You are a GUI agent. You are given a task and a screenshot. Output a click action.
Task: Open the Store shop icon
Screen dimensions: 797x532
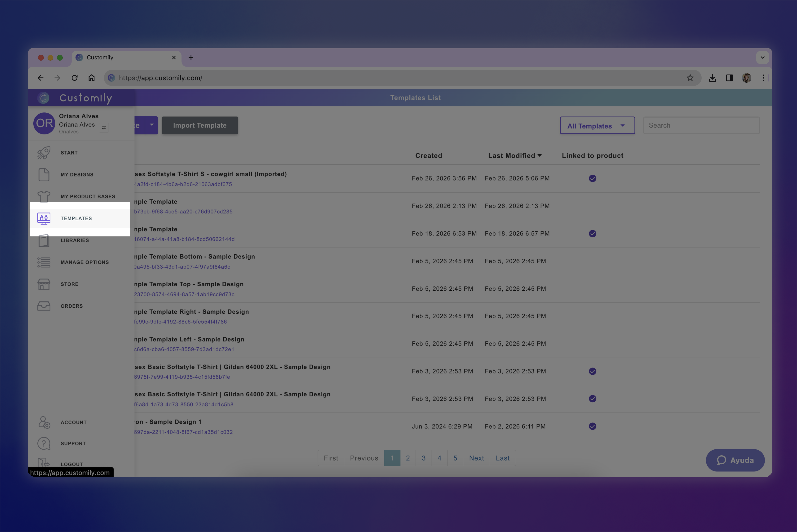click(44, 284)
